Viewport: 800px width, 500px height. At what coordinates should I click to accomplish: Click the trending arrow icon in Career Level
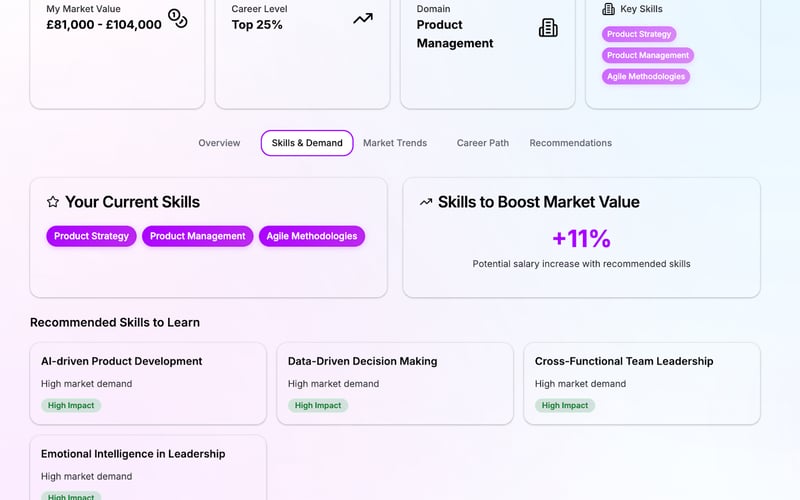pos(363,18)
